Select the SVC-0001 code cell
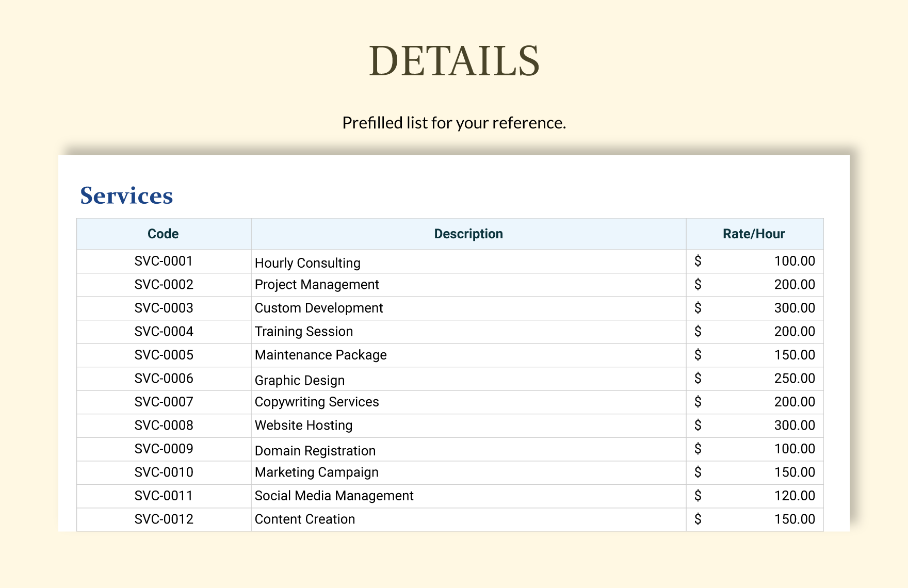 [x=164, y=261]
